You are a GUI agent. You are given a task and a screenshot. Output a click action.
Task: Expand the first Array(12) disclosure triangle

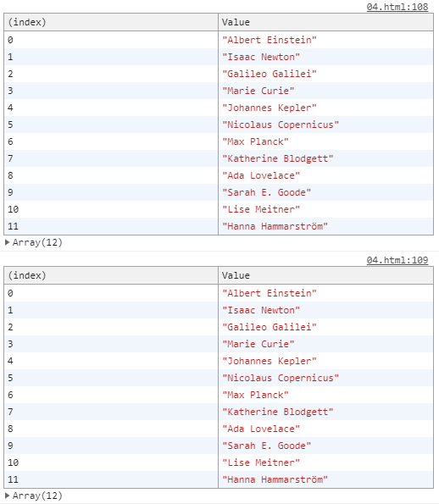click(7, 242)
